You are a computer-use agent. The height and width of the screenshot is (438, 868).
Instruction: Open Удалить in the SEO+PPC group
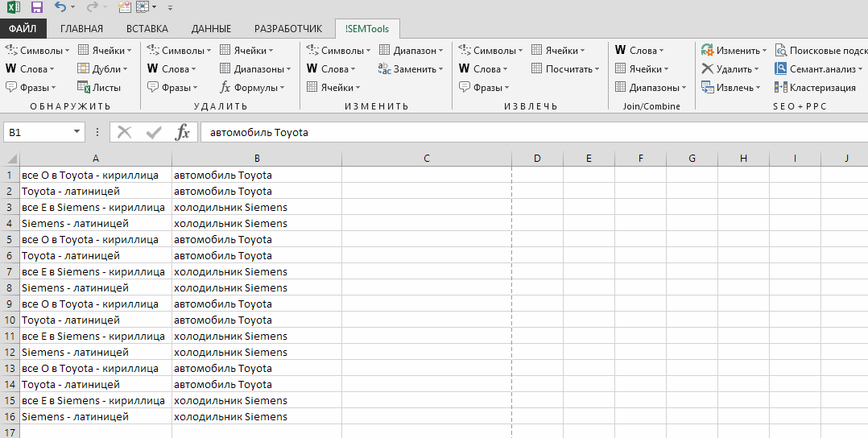click(x=730, y=68)
